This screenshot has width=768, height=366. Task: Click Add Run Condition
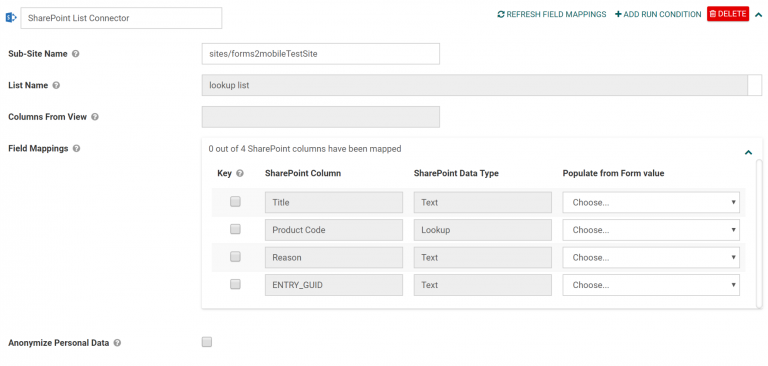(x=658, y=14)
